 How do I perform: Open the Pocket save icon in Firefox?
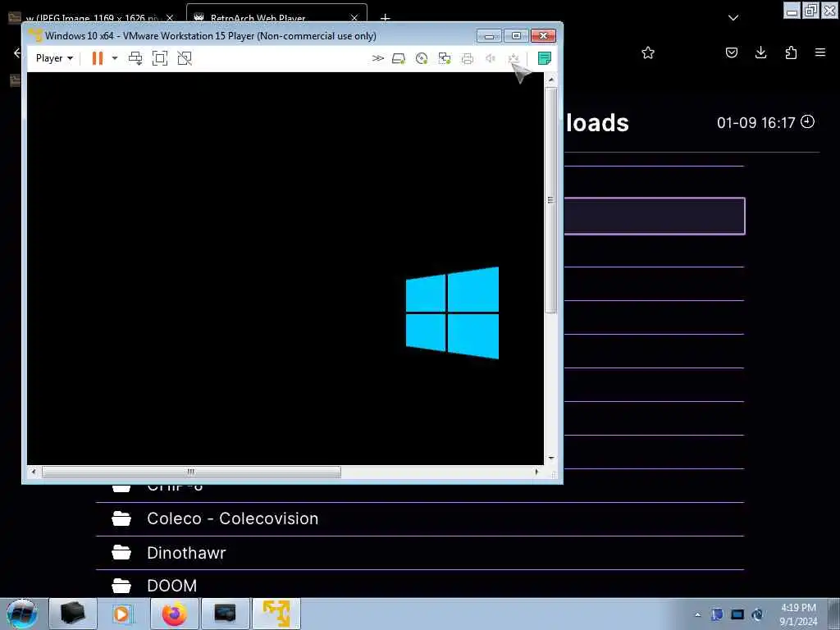pyautogui.click(x=732, y=52)
